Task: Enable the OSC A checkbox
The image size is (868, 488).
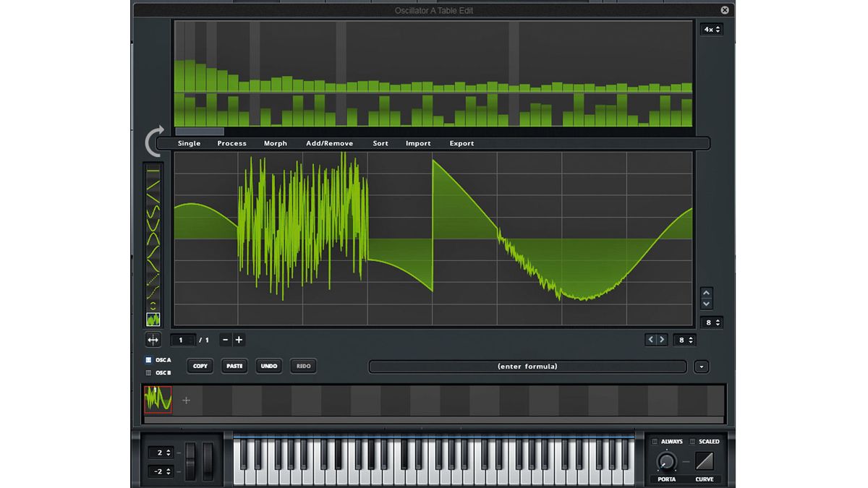Action: [x=149, y=360]
